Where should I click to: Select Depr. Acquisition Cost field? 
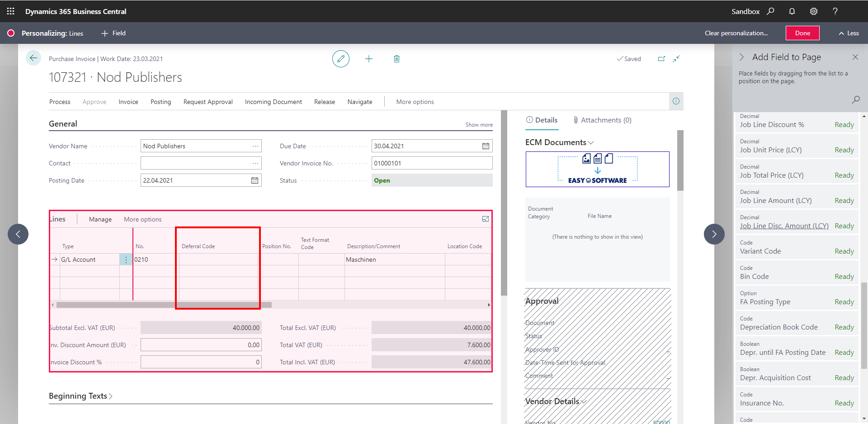tap(797, 373)
